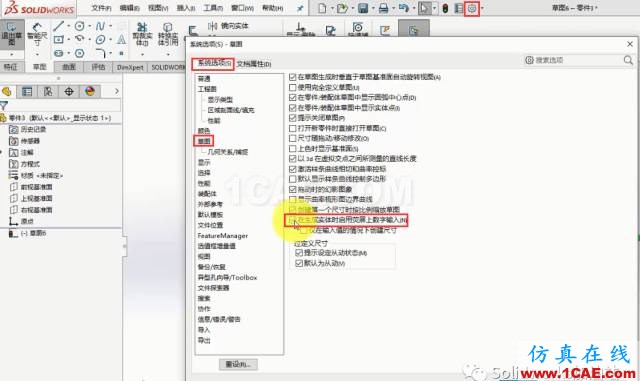Open the DimXpert ribbon tab

tap(130, 67)
